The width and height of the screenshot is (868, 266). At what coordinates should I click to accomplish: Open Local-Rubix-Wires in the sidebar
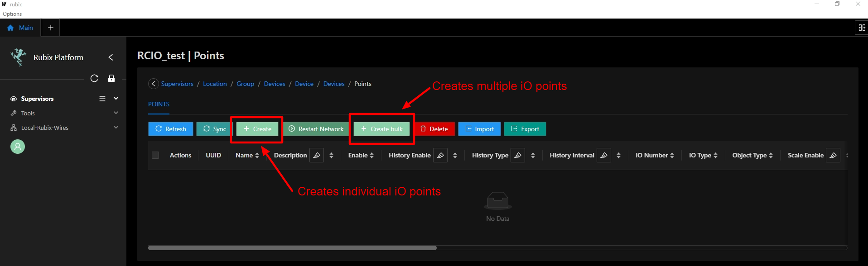pos(45,128)
